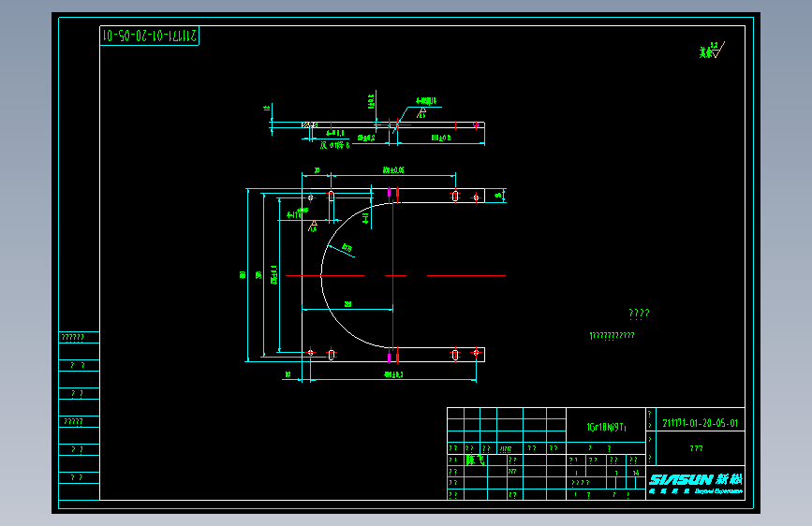Click the bottom-right slotted hole in the plan view

pyautogui.click(x=454, y=355)
